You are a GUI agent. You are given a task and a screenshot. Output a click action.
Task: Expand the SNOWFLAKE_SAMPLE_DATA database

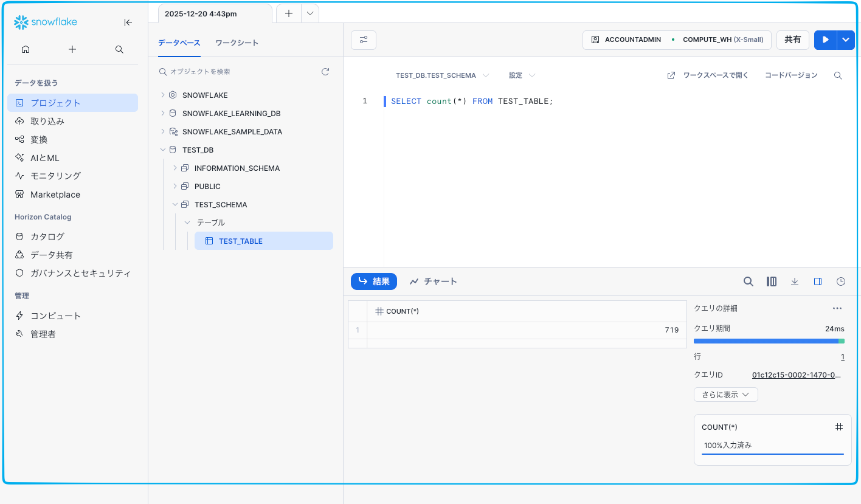tap(162, 131)
